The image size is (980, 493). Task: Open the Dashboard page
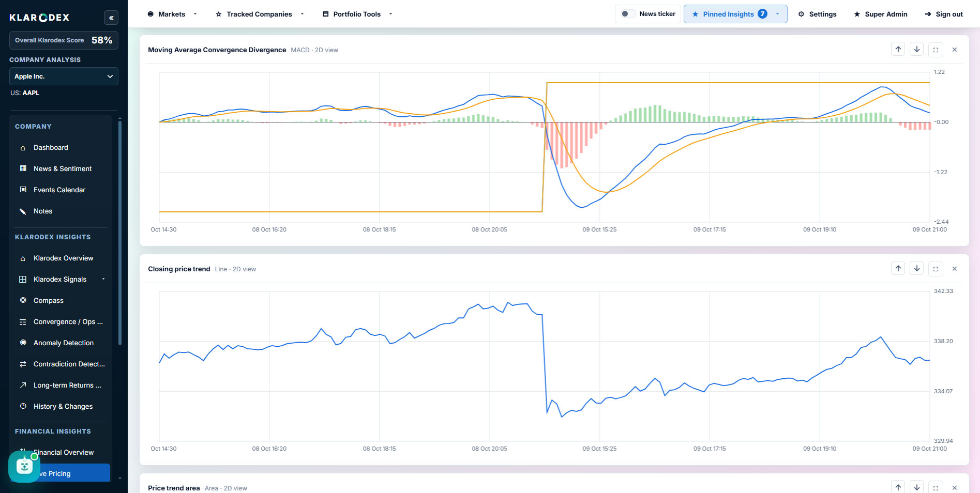pyautogui.click(x=61, y=148)
